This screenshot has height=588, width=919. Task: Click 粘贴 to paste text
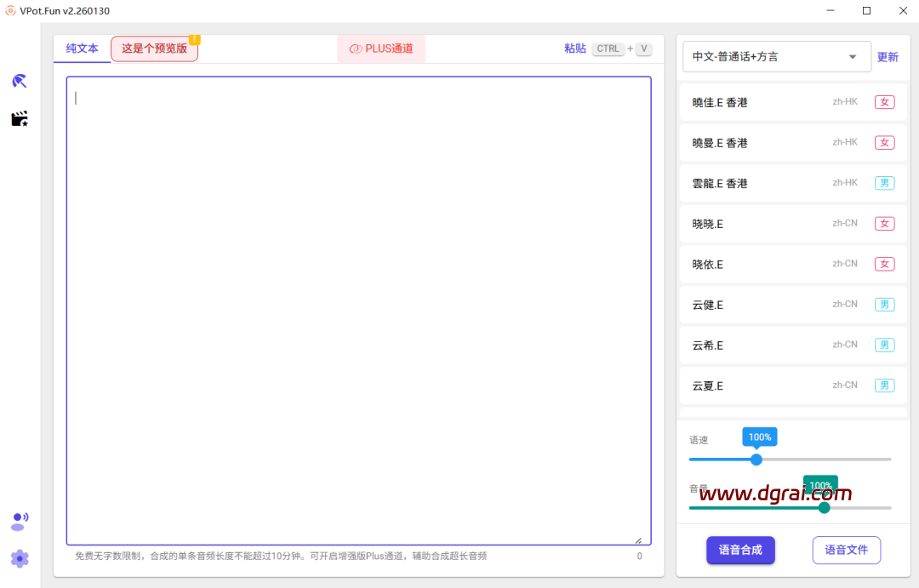coord(575,49)
